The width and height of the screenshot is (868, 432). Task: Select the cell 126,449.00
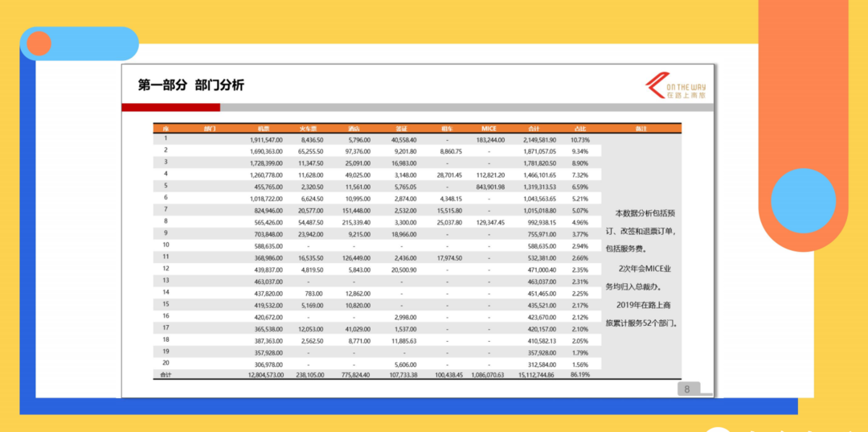(356, 258)
